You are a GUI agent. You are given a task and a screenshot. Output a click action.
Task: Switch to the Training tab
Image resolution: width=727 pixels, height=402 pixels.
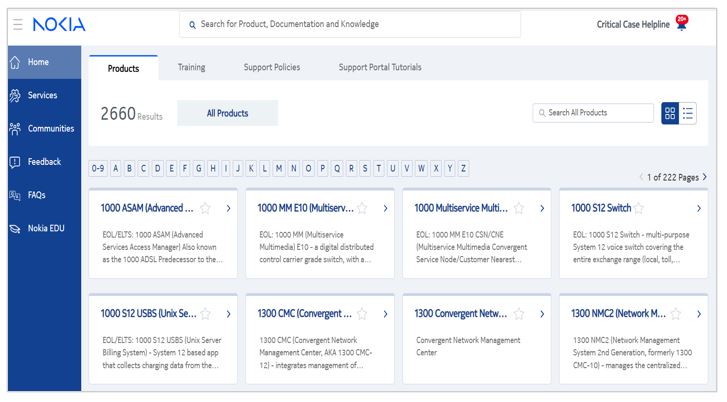click(x=191, y=68)
